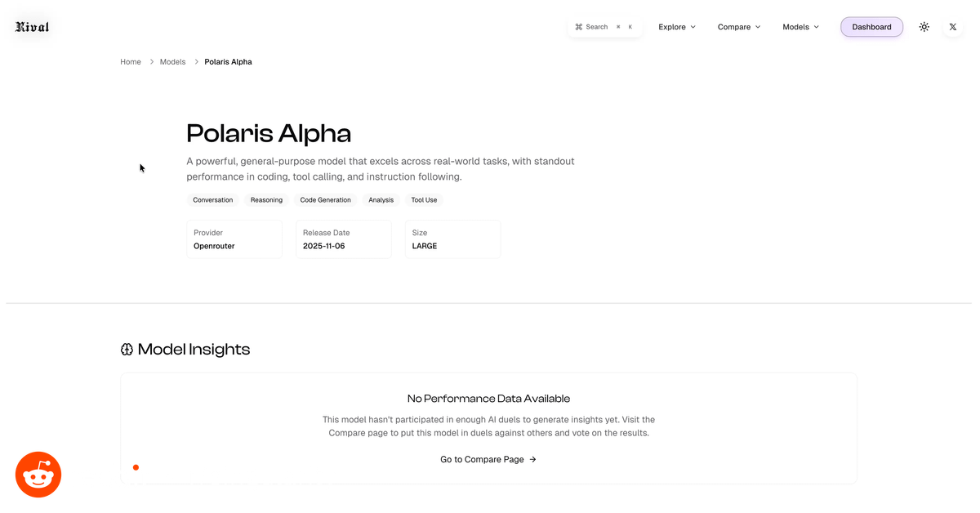Go to Home breadcrumb link
980x513 pixels.
[x=131, y=62]
